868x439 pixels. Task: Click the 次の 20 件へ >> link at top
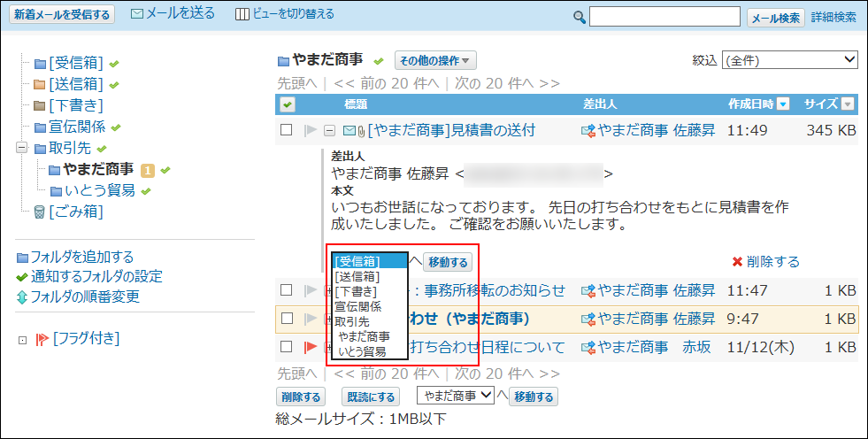tap(507, 83)
